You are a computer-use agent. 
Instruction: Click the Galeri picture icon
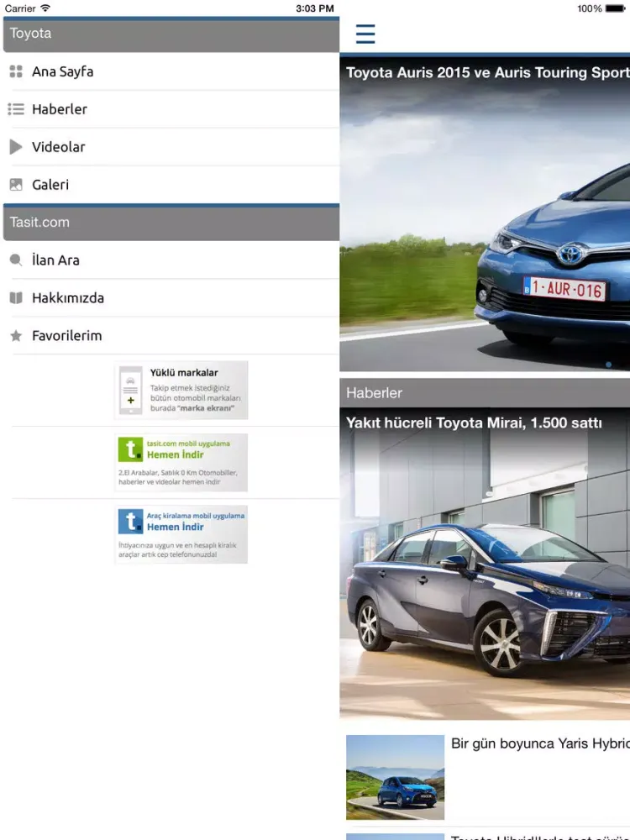pyautogui.click(x=16, y=185)
